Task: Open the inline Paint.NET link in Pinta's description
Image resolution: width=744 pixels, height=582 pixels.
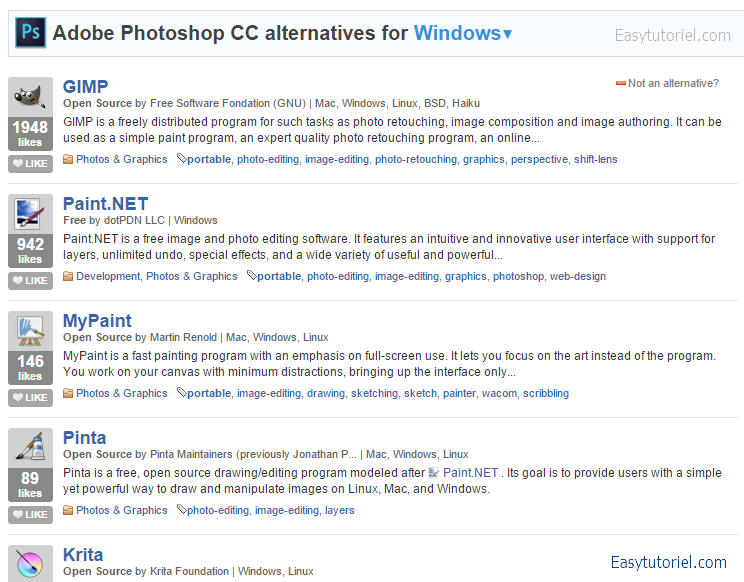Action: pyautogui.click(x=470, y=473)
